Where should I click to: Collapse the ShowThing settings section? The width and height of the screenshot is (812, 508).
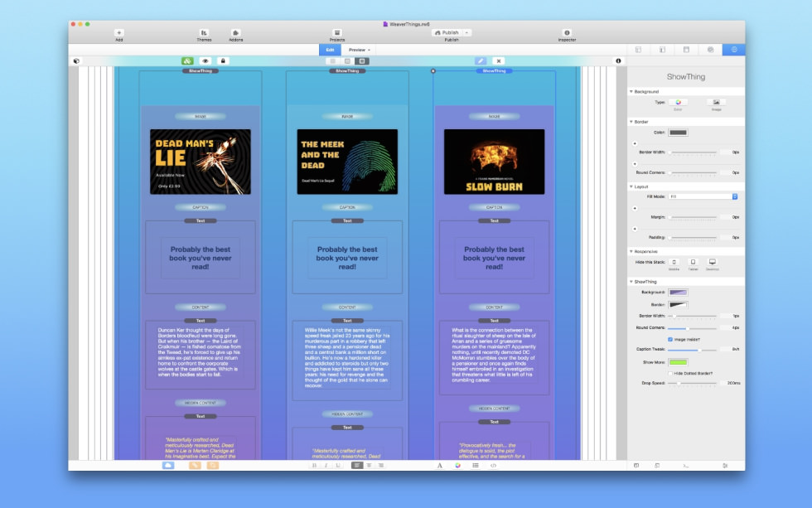click(631, 282)
